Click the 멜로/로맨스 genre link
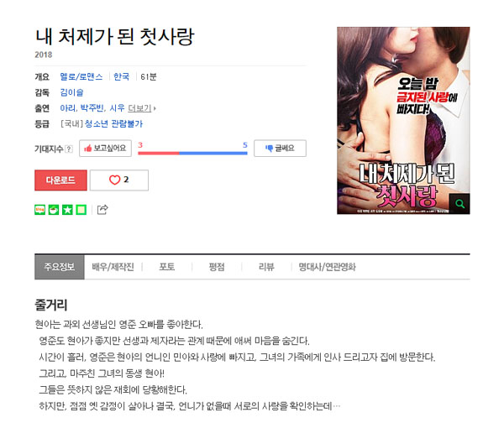Image resolution: width=504 pixels, height=428 pixels. [81, 76]
